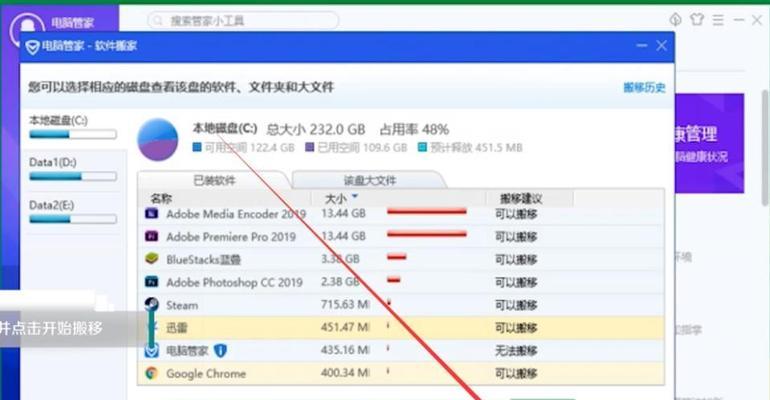Select the BlueStacks蓝叠 row name

[203, 259]
